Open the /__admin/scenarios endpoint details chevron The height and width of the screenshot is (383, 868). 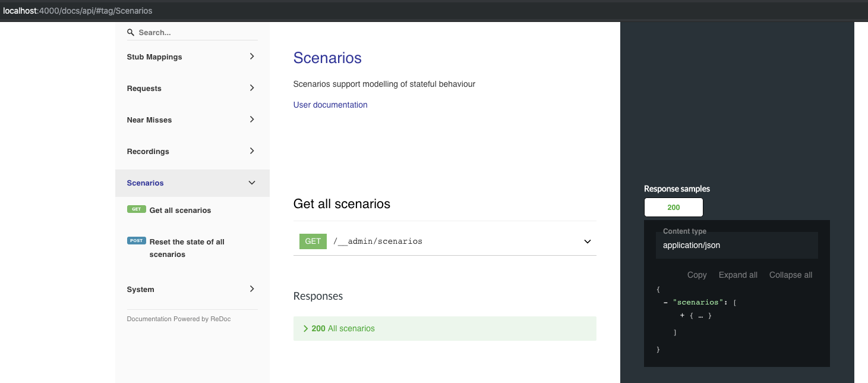tap(587, 241)
